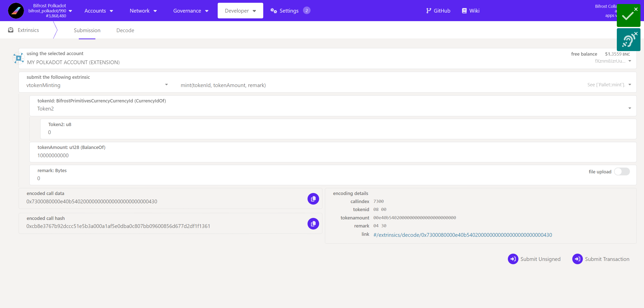Copy the encoded call data
This screenshot has width=644, height=308.
tap(313, 199)
